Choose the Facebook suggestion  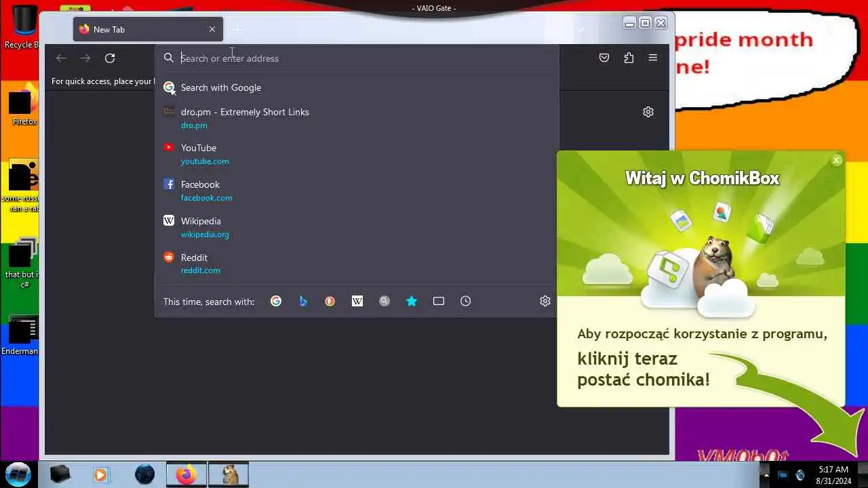click(357, 191)
